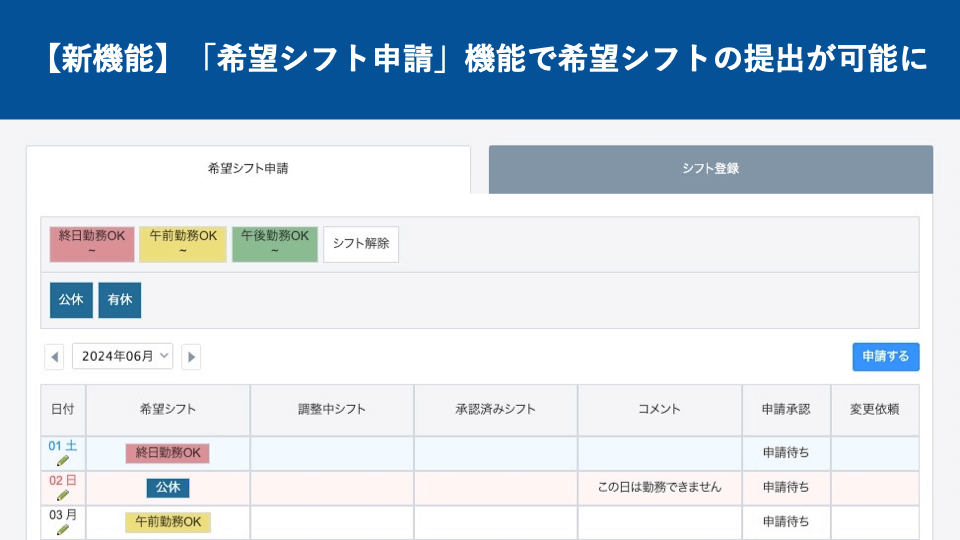Image resolution: width=960 pixels, height=540 pixels.
Task: Click the 申請承認 column header
Action: (x=786, y=410)
